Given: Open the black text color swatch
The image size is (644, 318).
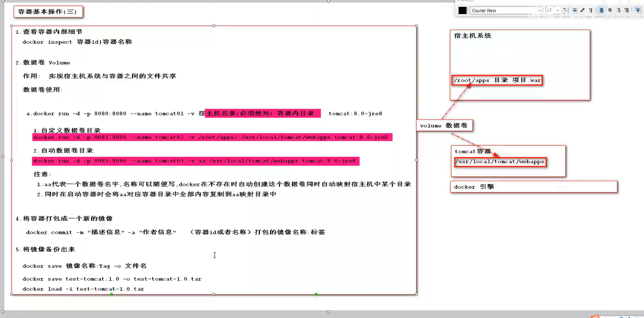Looking at the screenshot, I should pyautogui.click(x=462, y=10).
